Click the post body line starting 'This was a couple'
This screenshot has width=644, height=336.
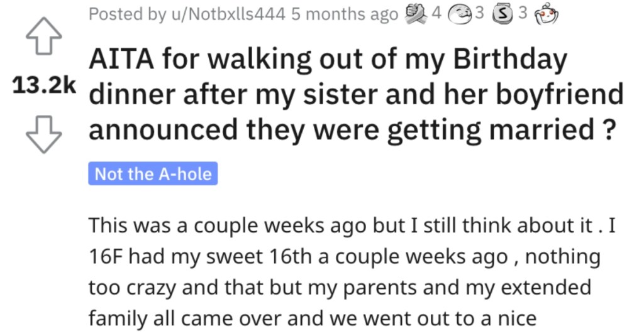pyautogui.click(x=352, y=225)
